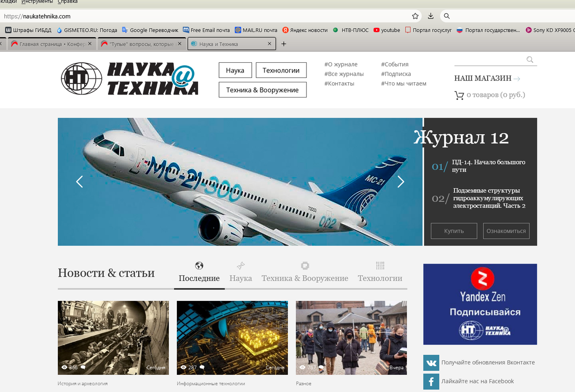This screenshot has height=392, width=575.
Task: Click the site search magnifier icon
Action: click(x=530, y=59)
